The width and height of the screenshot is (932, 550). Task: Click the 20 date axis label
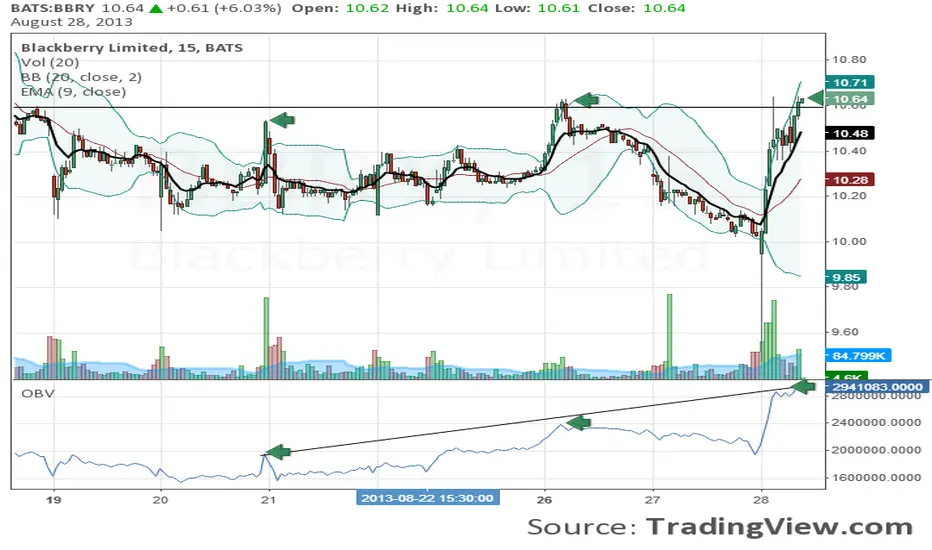click(x=160, y=499)
